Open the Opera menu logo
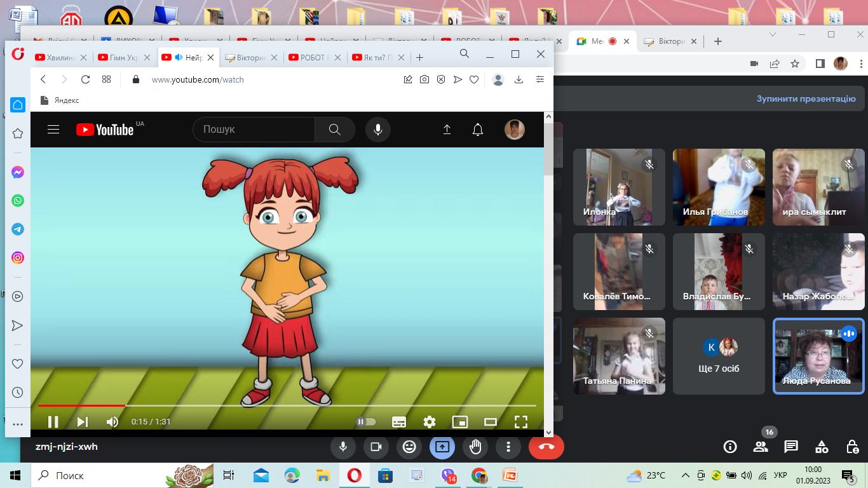The height and width of the screenshot is (488, 868). [18, 54]
